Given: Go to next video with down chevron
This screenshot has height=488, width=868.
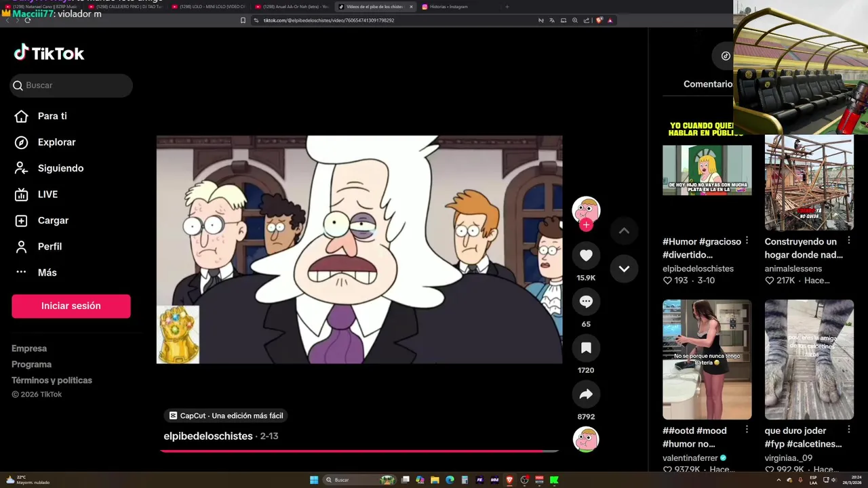Looking at the screenshot, I should point(624,269).
